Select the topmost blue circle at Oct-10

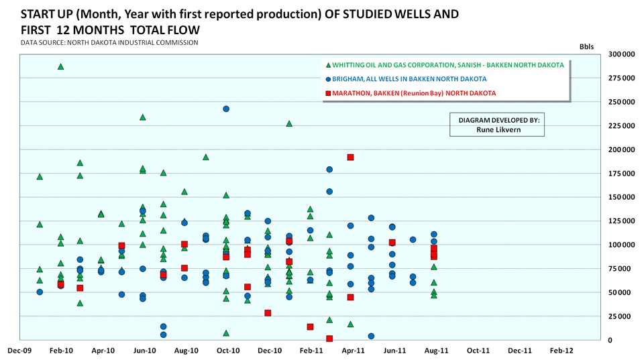pos(226,109)
